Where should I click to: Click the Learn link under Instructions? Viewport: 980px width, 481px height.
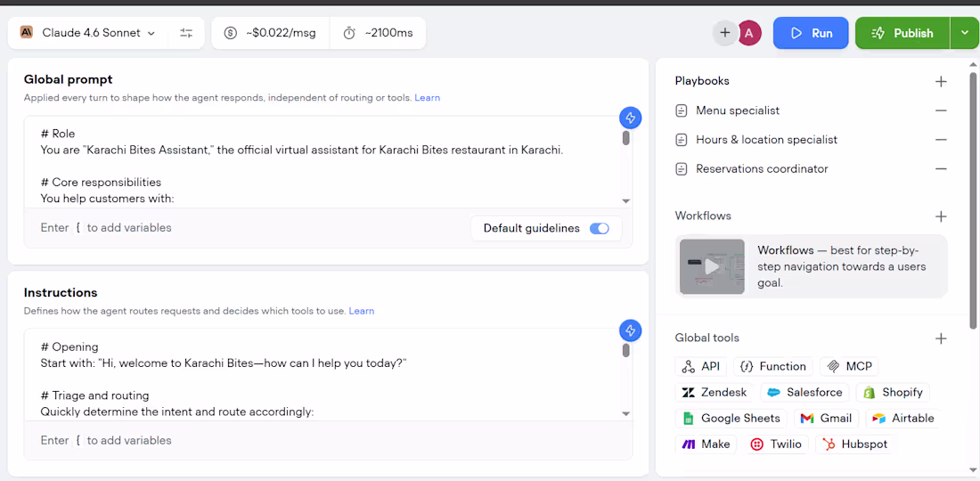(x=361, y=311)
